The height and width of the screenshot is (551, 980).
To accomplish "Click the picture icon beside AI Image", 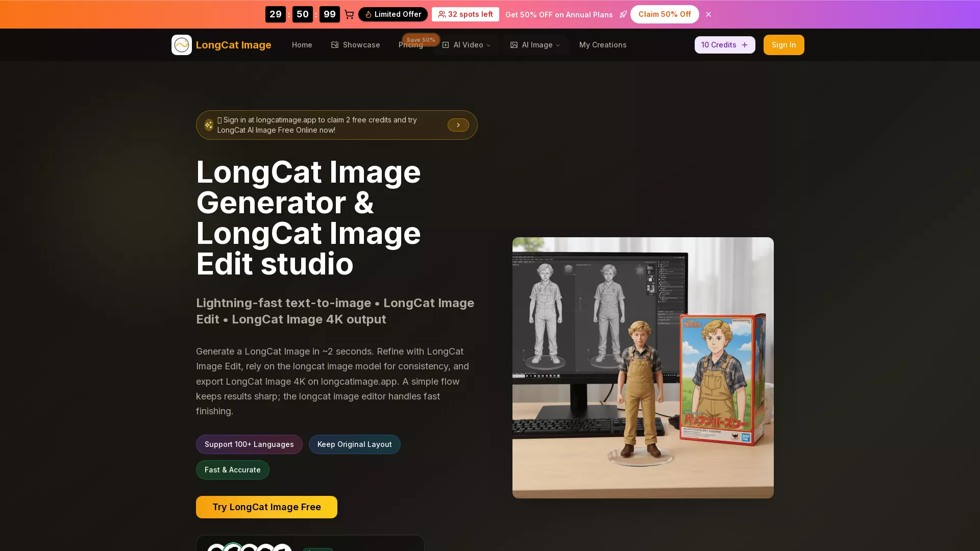I will coord(514,45).
